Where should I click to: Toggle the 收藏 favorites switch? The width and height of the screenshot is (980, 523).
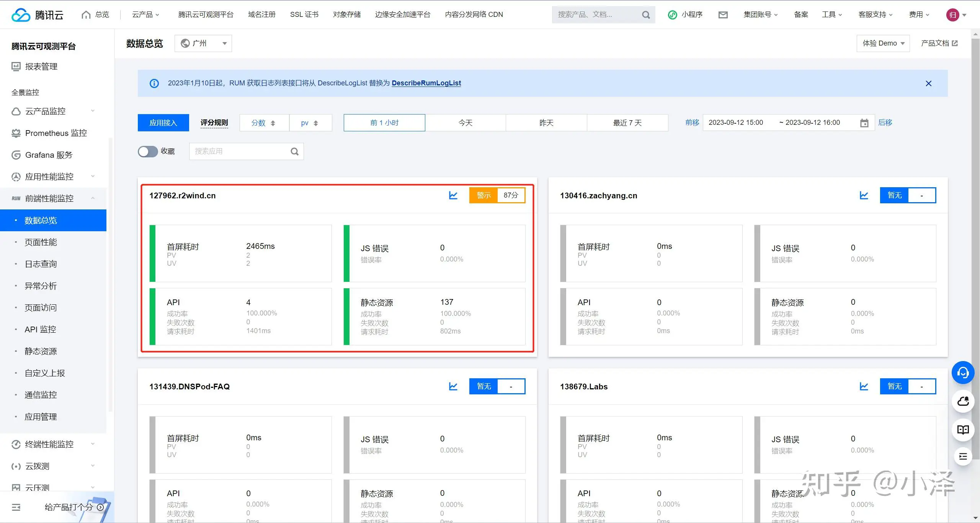pyautogui.click(x=148, y=152)
